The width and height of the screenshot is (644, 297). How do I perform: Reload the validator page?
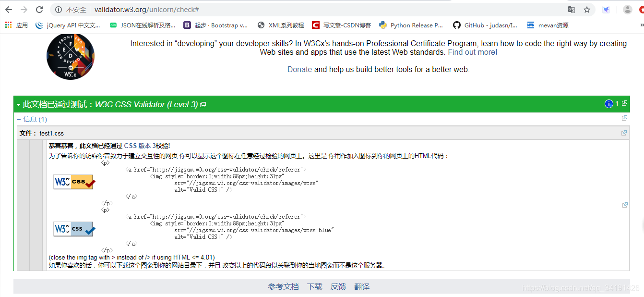pos(39,10)
